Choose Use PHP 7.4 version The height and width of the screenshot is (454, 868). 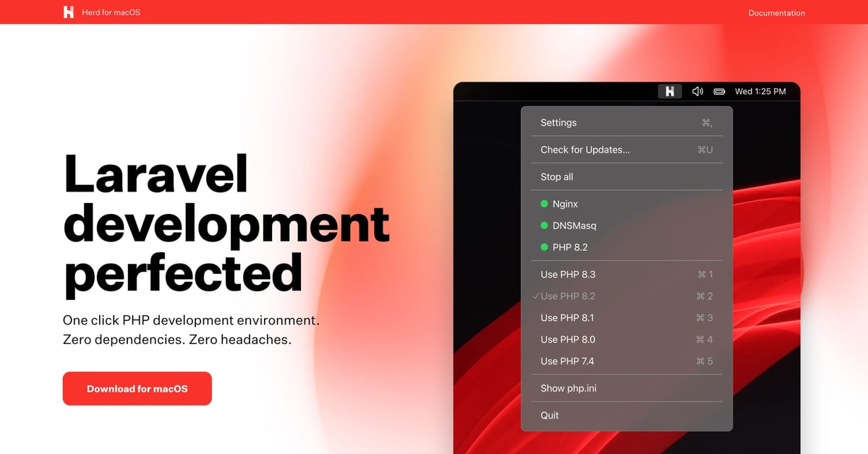(567, 361)
